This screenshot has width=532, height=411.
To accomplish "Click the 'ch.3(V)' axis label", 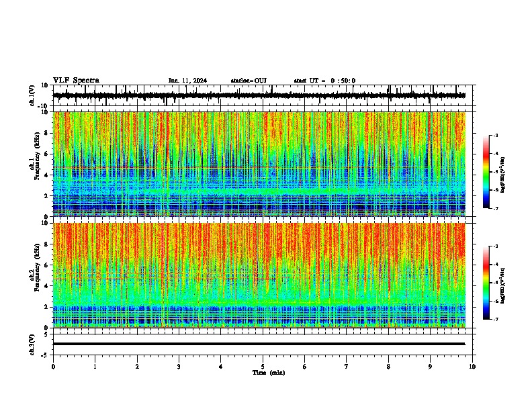I will click(x=32, y=345).
